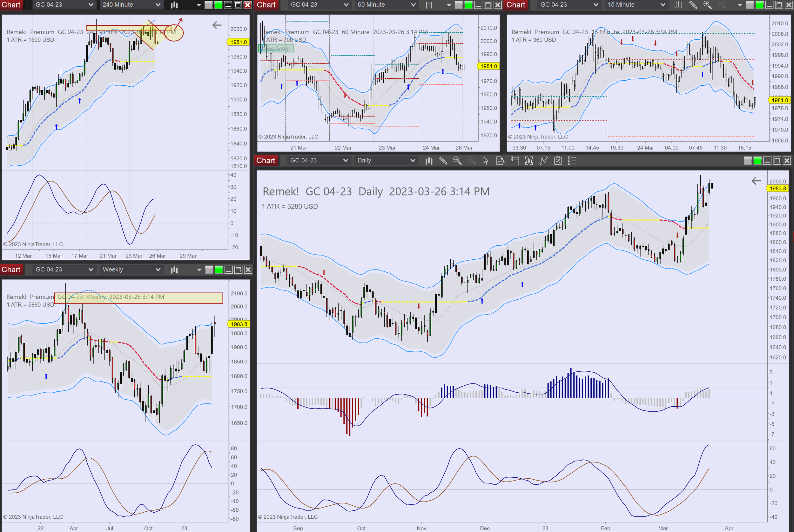Image resolution: width=794 pixels, height=532 pixels.
Task: Toggle gray link button on 15 Minute chart
Action: (750, 5)
